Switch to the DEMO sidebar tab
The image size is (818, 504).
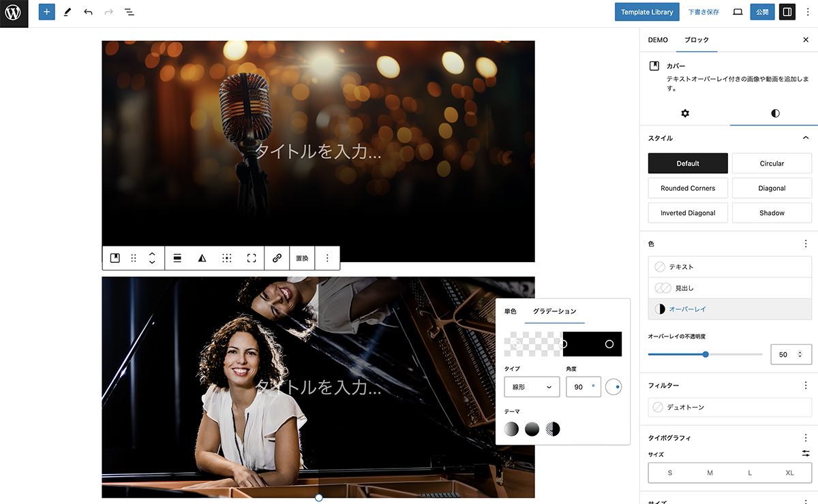coord(658,40)
